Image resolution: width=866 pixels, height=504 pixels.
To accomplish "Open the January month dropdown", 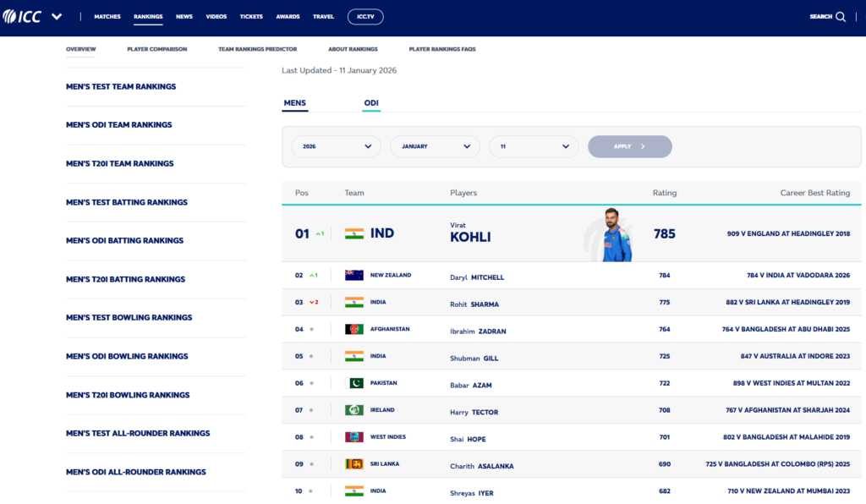I will pyautogui.click(x=435, y=146).
